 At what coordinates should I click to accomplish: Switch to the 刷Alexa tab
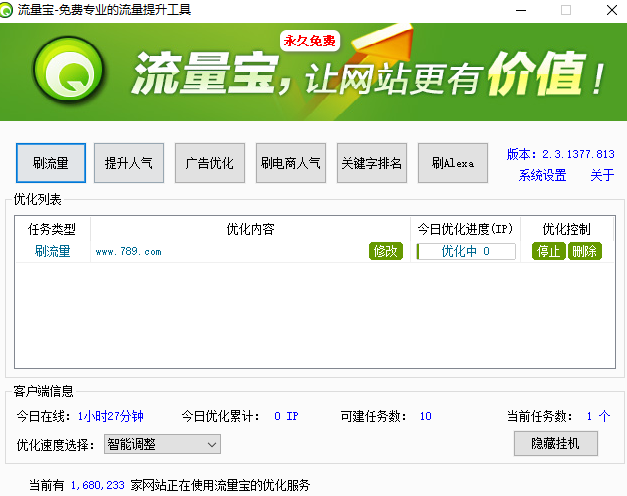pyautogui.click(x=453, y=163)
